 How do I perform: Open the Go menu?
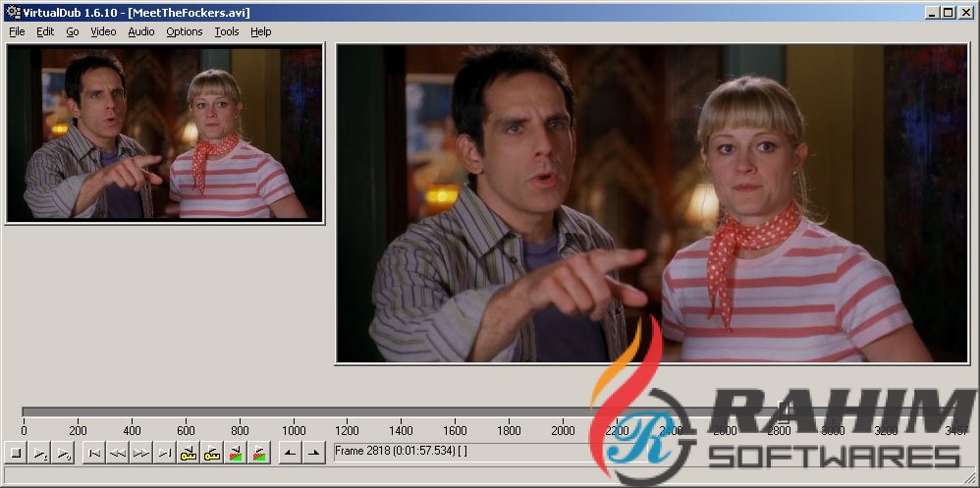coord(73,31)
